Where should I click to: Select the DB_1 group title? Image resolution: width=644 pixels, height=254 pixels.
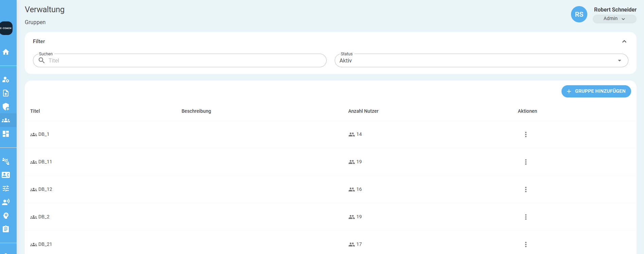tap(44, 134)
